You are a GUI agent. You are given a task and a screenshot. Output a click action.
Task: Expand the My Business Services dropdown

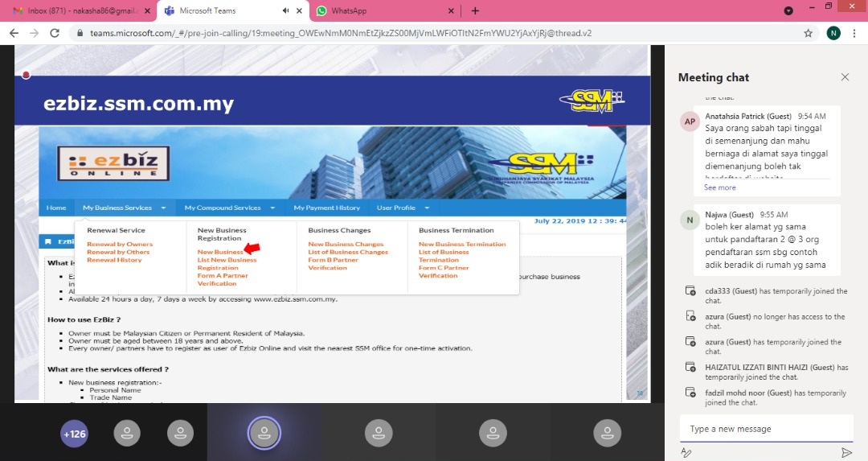coord(124,208)
